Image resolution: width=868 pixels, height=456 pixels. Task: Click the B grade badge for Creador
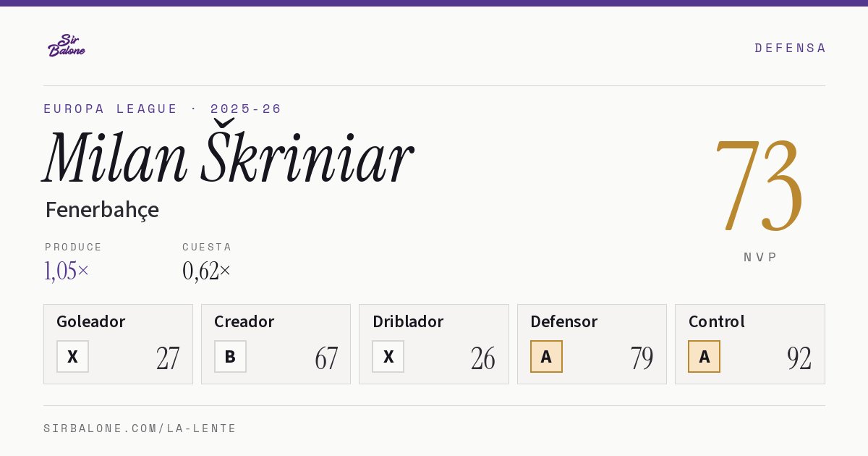point(230,356)
